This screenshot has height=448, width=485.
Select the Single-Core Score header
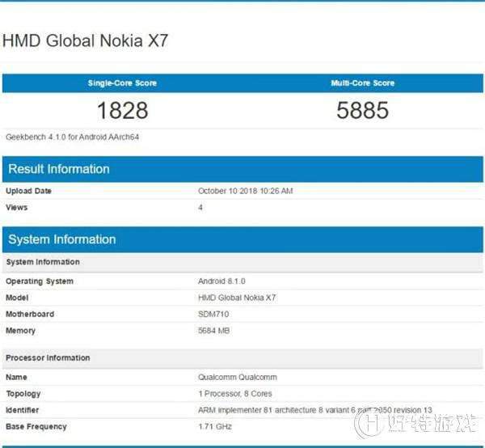122,83
